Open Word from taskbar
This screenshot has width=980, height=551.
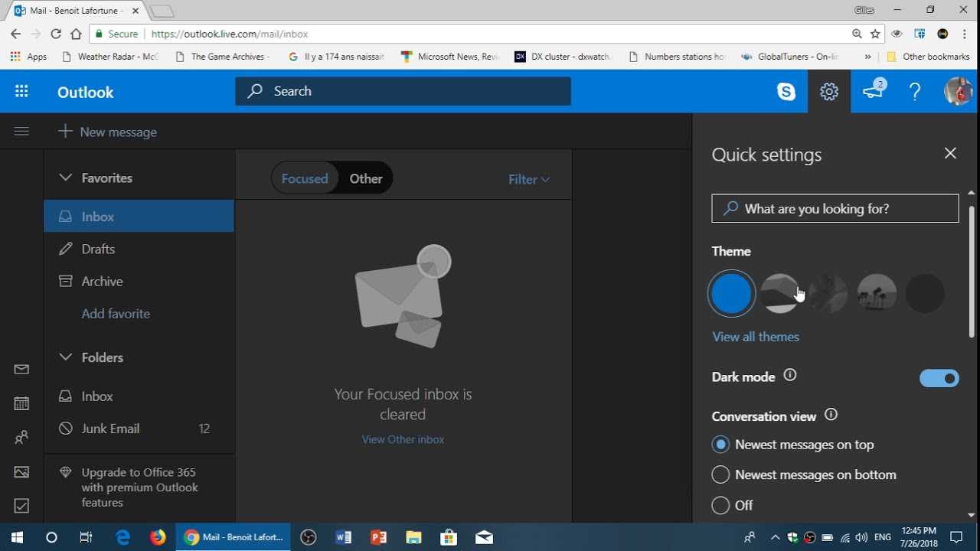(x=343, y=537)
